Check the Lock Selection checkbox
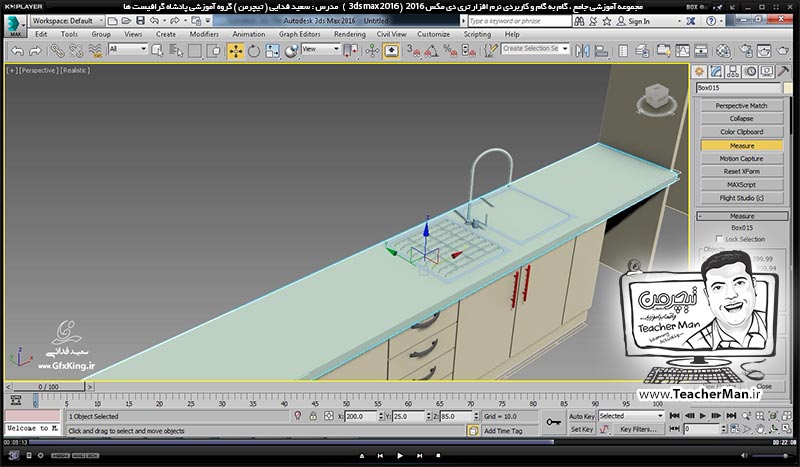Viewport: 800px width, 467px height. [719, 239]
